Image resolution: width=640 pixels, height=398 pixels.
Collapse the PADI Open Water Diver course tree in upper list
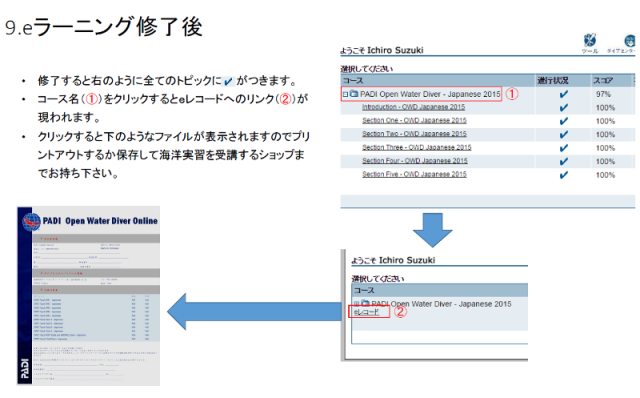345,94
